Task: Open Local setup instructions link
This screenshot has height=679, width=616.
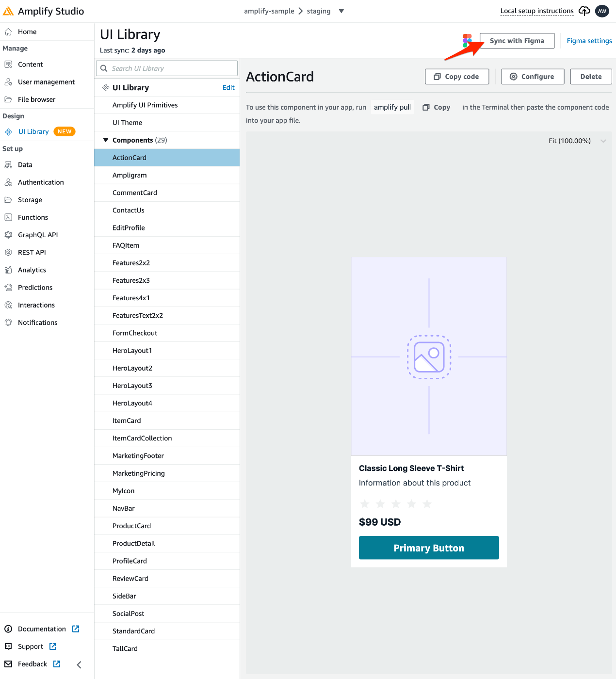Action: (x=537, y=11)
